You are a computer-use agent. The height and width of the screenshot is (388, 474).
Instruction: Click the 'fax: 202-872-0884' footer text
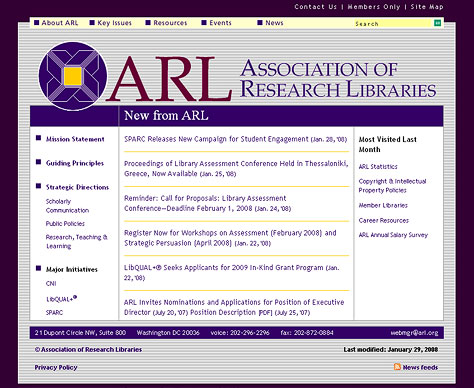[x=307, y=332]
